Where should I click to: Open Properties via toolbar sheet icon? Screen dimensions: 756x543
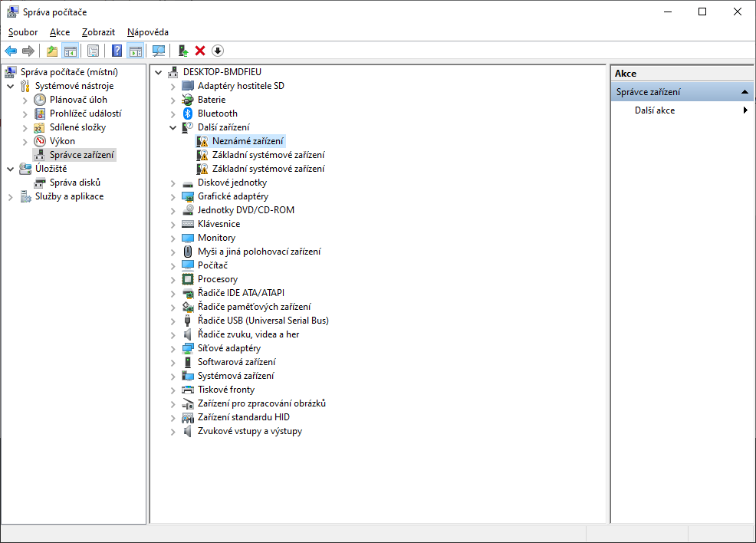[x=93, y=51]
